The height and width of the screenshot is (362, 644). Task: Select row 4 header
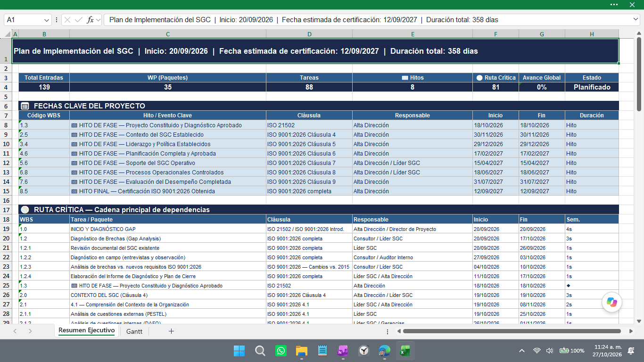6,87
